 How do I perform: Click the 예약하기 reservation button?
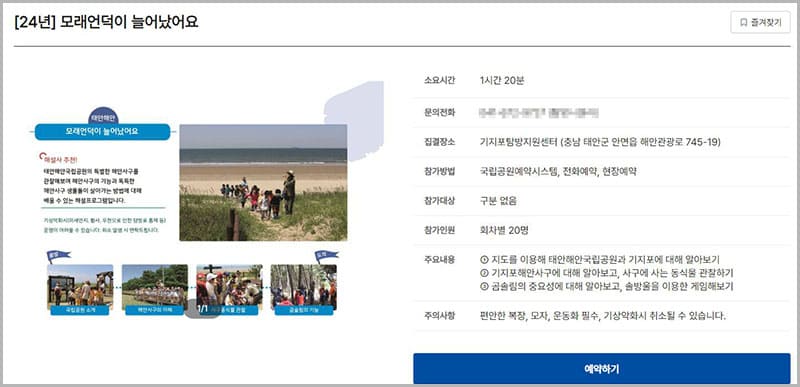point(602,369)
